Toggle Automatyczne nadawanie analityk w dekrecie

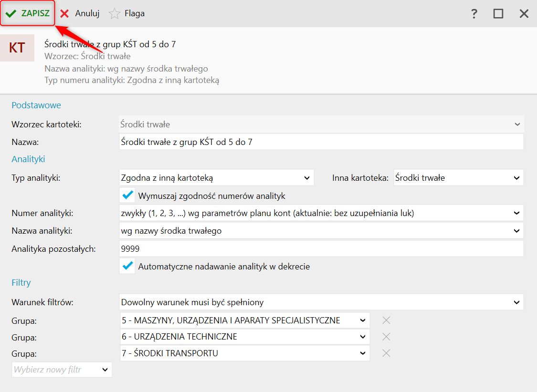click(x=127, y=266)
